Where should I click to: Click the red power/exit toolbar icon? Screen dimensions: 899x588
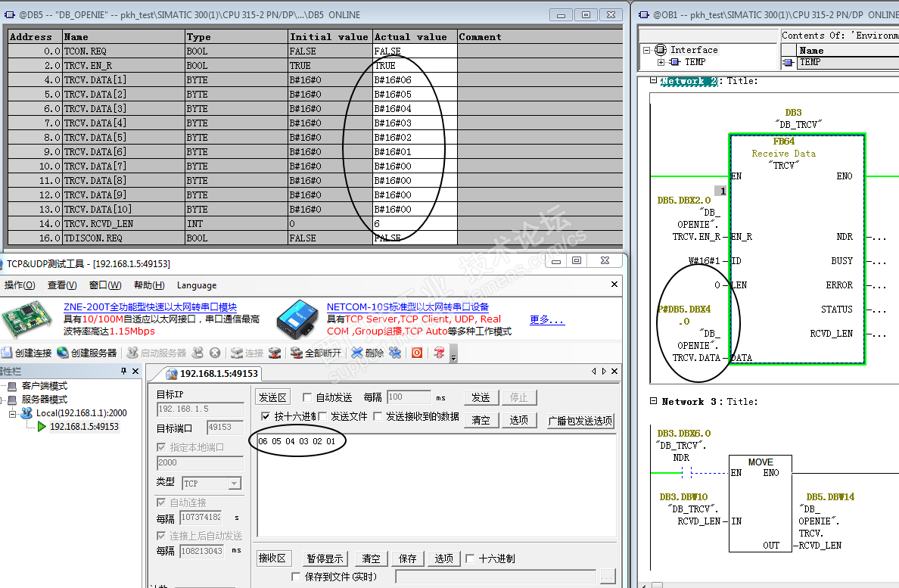click(x=416, y=353)
